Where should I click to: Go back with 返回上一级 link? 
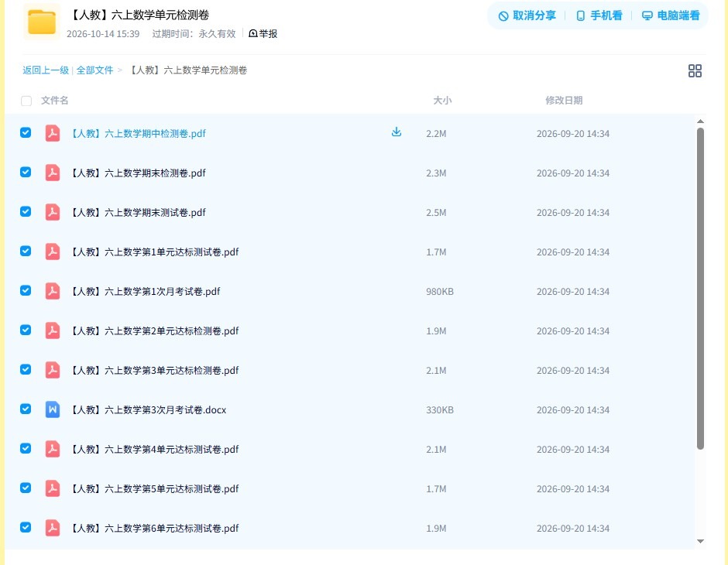tap(46, 70)
